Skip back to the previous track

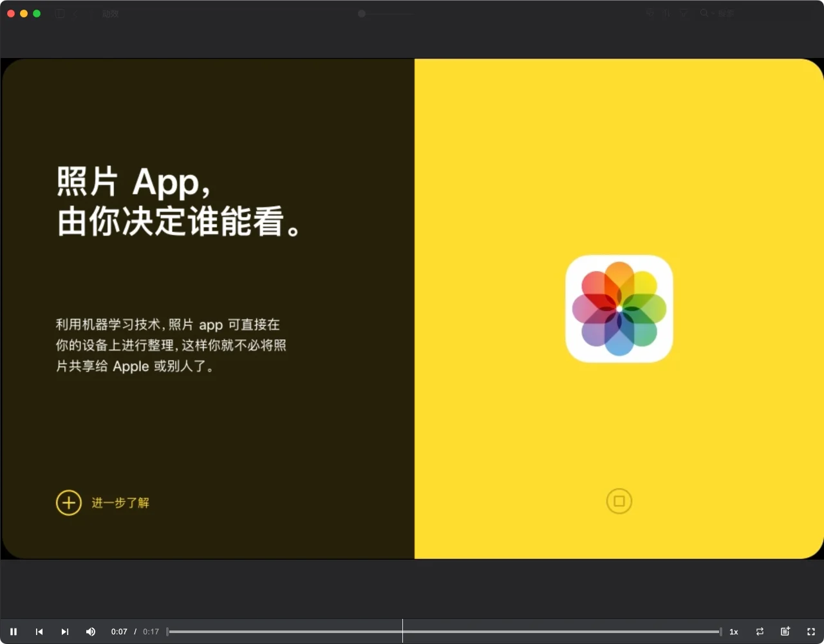[x=39, y=632]
